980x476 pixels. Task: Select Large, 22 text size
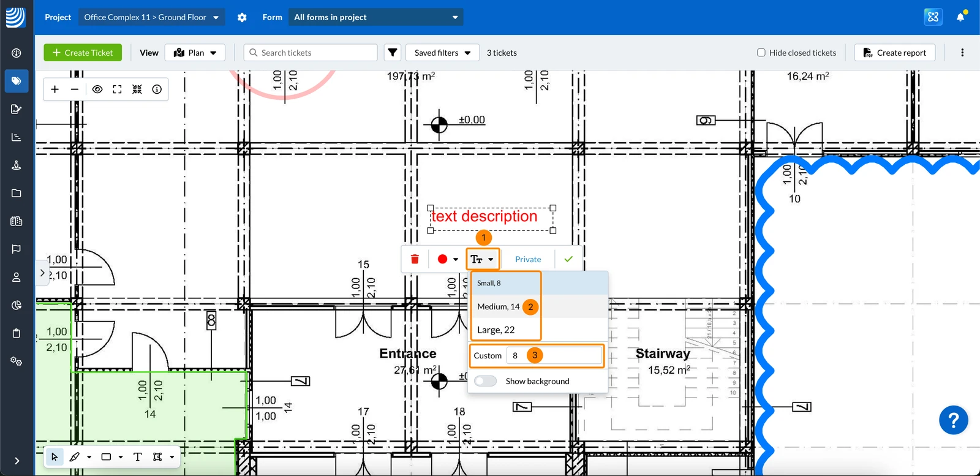coord(539,330)
